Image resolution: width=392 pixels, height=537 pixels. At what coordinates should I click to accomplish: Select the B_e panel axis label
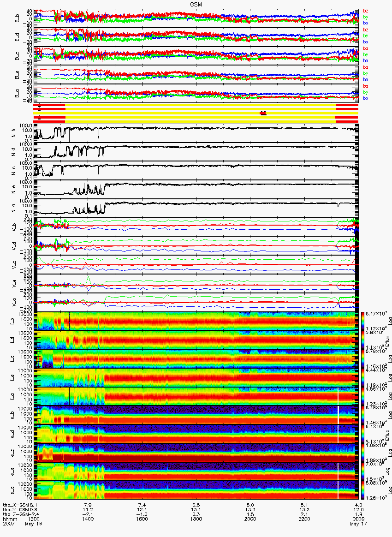[17, 75]
